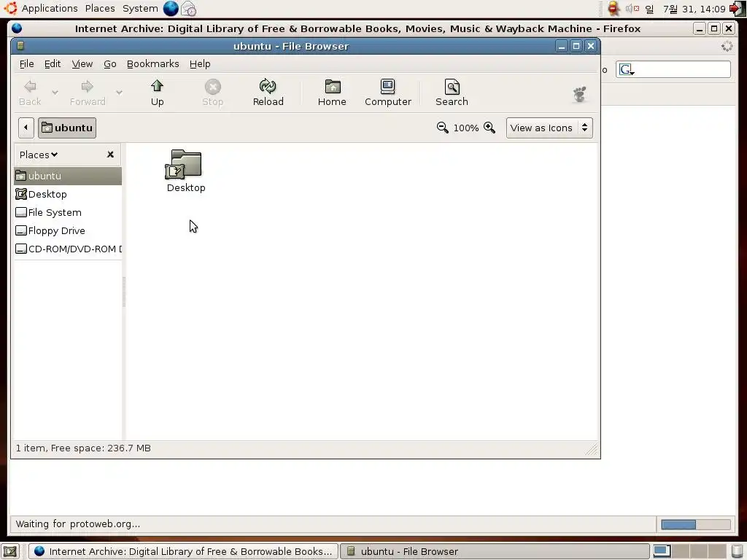Minimize the Firefox window

click(699, 28)
